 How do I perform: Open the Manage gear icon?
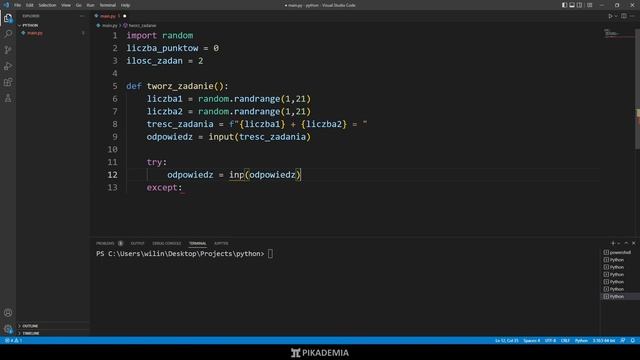point(8,329)
